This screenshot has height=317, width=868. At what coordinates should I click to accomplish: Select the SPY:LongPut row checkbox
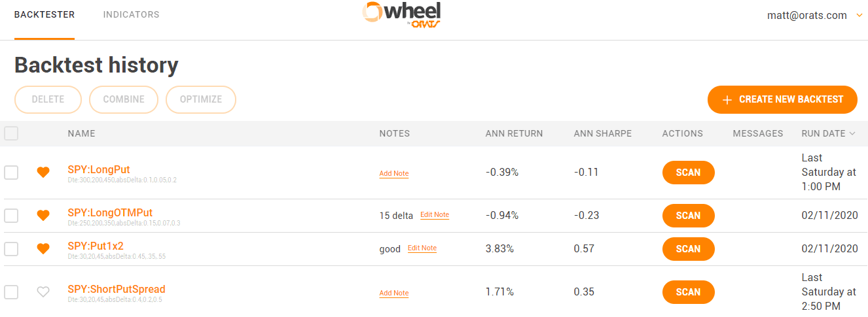click(x=11, y=173)
